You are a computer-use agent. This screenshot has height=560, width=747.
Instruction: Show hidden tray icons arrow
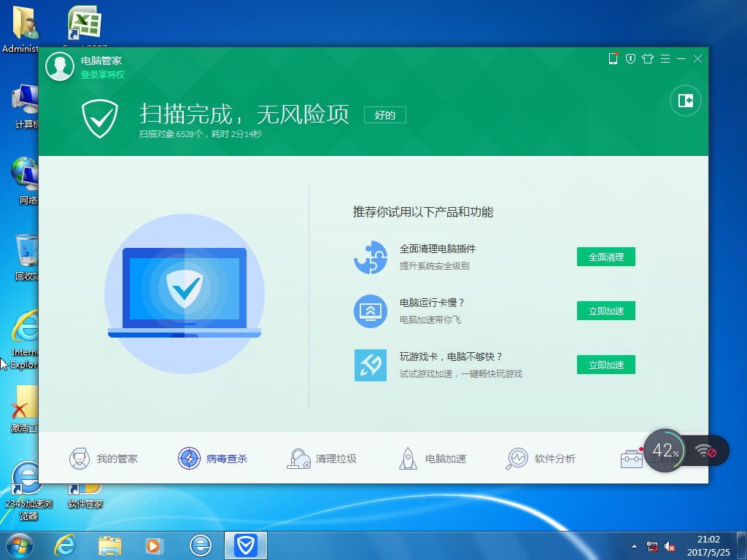(634, 546)
